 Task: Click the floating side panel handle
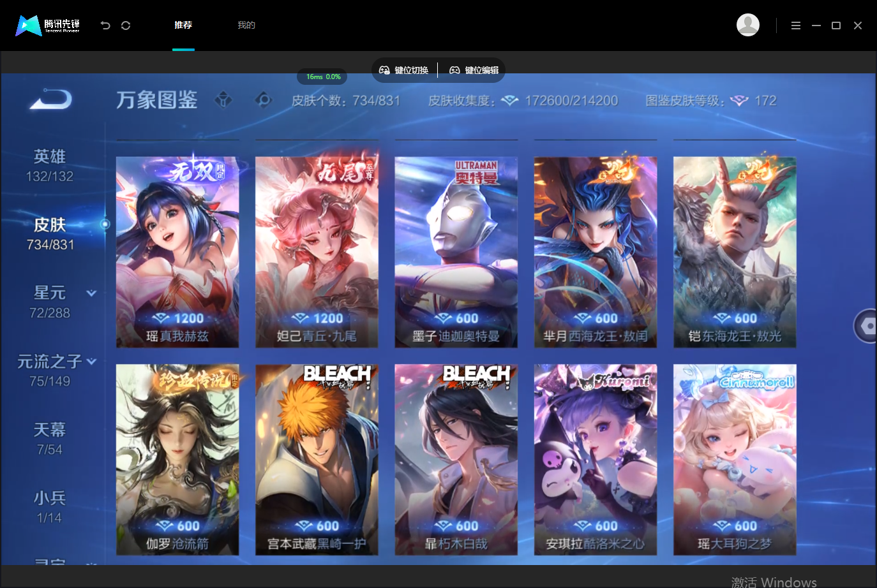(866, 326)
